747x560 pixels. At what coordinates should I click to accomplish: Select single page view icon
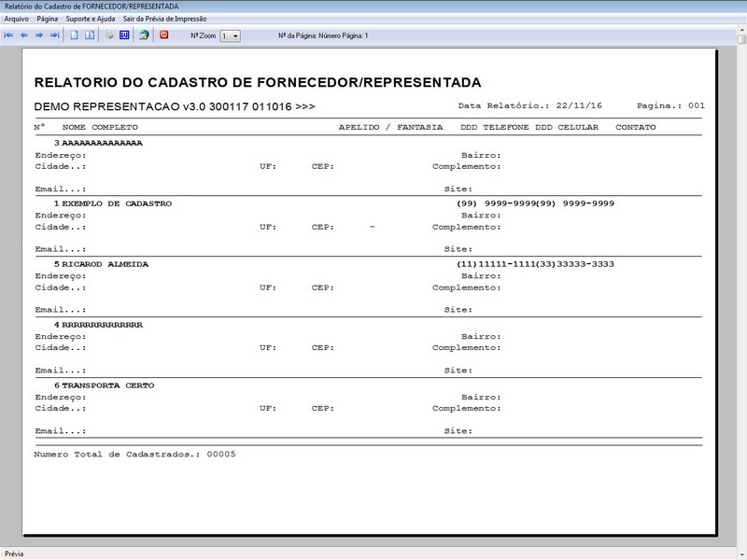click(x=75, y=35)
